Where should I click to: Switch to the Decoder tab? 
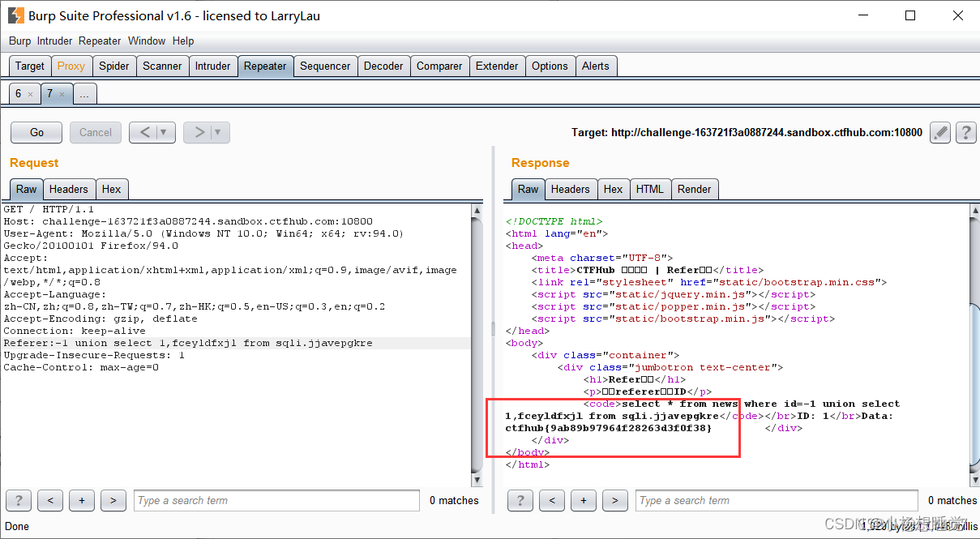click(383, 66)
